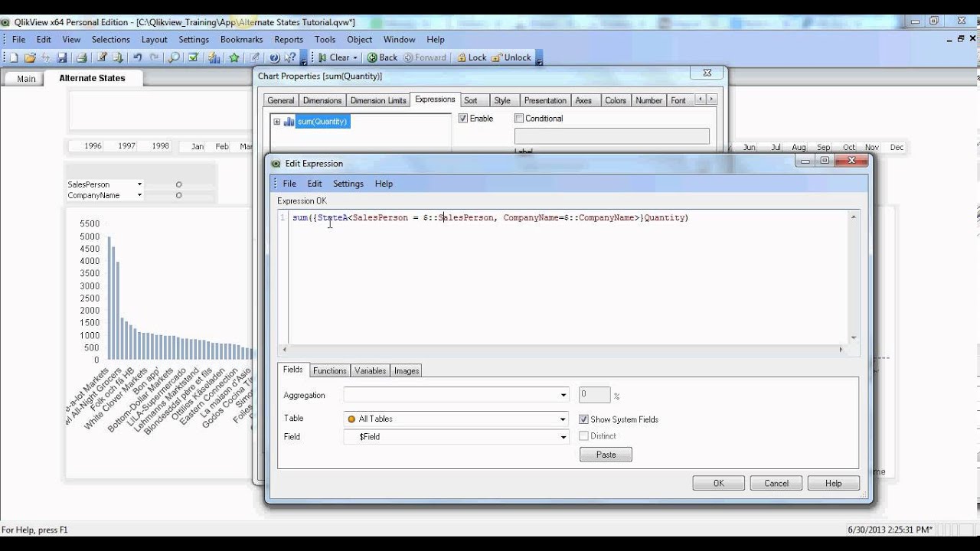Open the Presentation tab in Chart Properties
Viewport: 980px width, 551px height.
coord(545,100)
